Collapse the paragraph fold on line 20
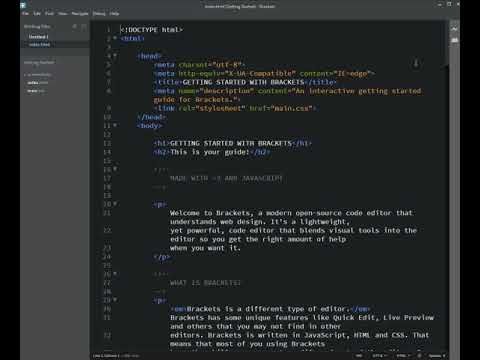Image resolution: width=480 pixels, height=360 pixels. tap(115, 204)
